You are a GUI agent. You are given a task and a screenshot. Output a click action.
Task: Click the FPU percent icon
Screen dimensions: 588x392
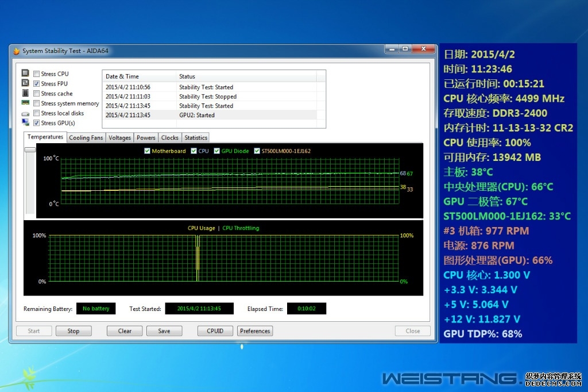click(x=25, y=83)
